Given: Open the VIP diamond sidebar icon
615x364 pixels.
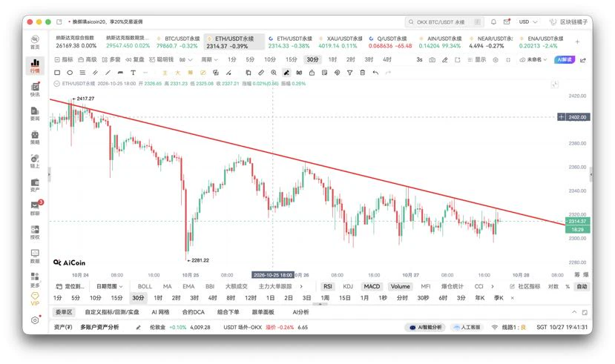Looking at the screenshot, I should click(35, 299).
